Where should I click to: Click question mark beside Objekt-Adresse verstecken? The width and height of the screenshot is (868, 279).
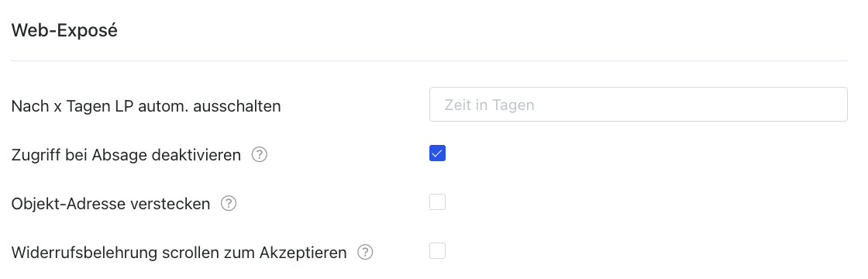[229, 204]
